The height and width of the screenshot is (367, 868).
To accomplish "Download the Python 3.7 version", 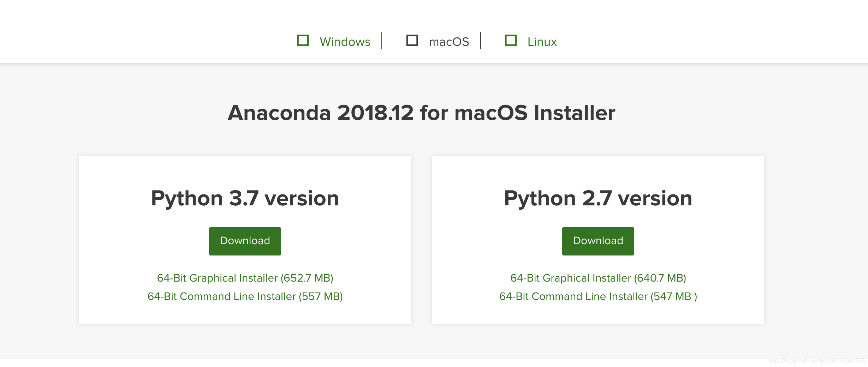I will point(245,241).
